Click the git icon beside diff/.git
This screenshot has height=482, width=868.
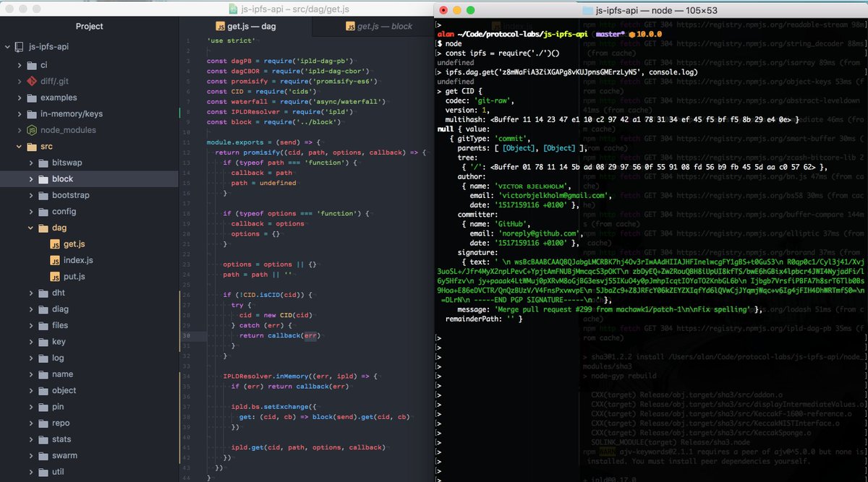click(x=32, y=81)
